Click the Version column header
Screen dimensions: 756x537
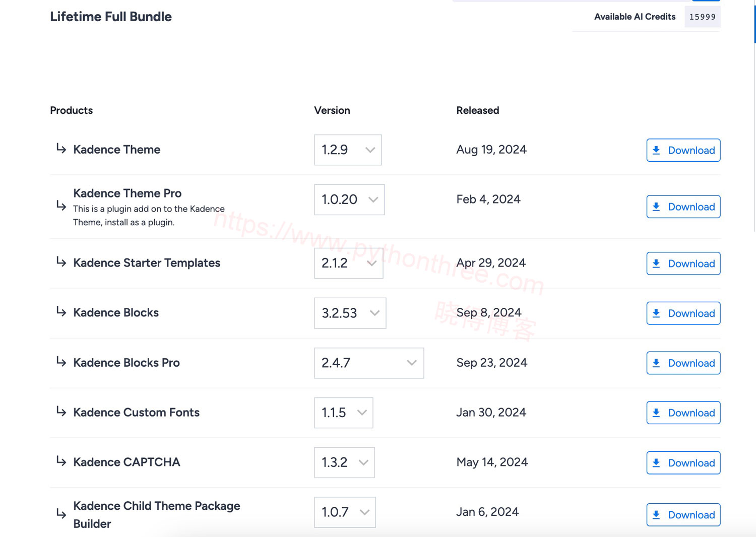coord(332,110)
